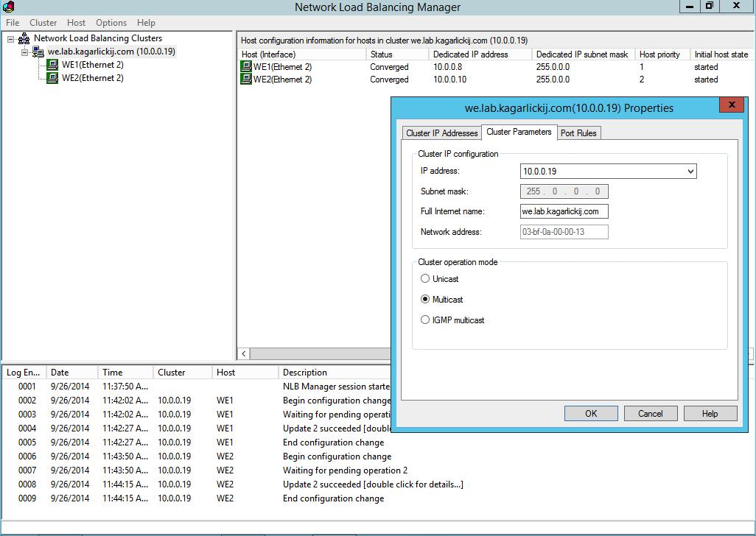Click the Full Internet name text field
Screen dimensions: 756x536
coord(564,211)
